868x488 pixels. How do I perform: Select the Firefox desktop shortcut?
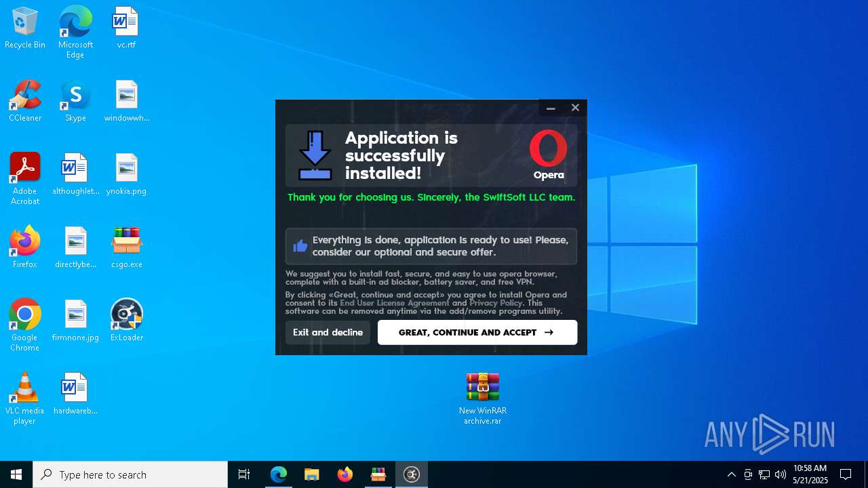(25, 248)
